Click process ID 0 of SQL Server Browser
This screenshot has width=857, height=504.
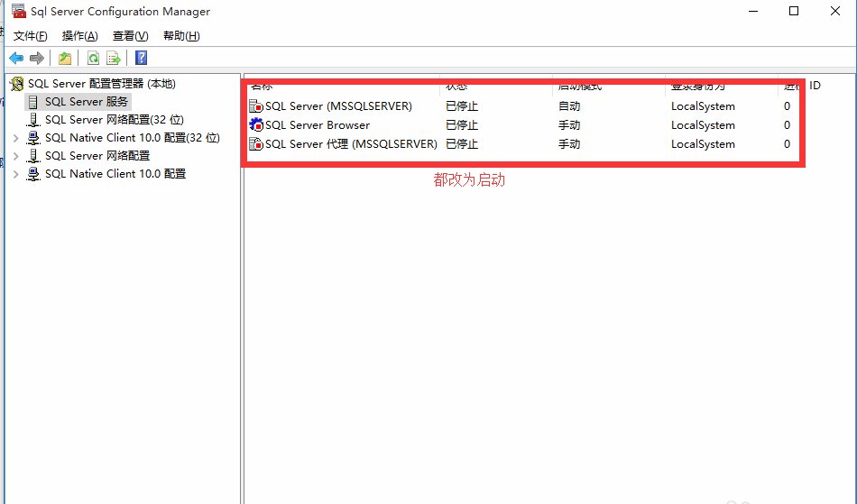tap(787, 125)
